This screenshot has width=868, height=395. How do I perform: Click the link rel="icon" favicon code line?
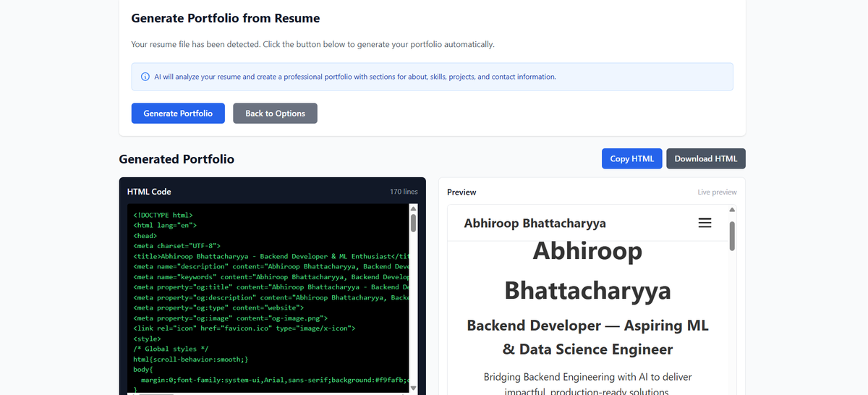point(244,328)
